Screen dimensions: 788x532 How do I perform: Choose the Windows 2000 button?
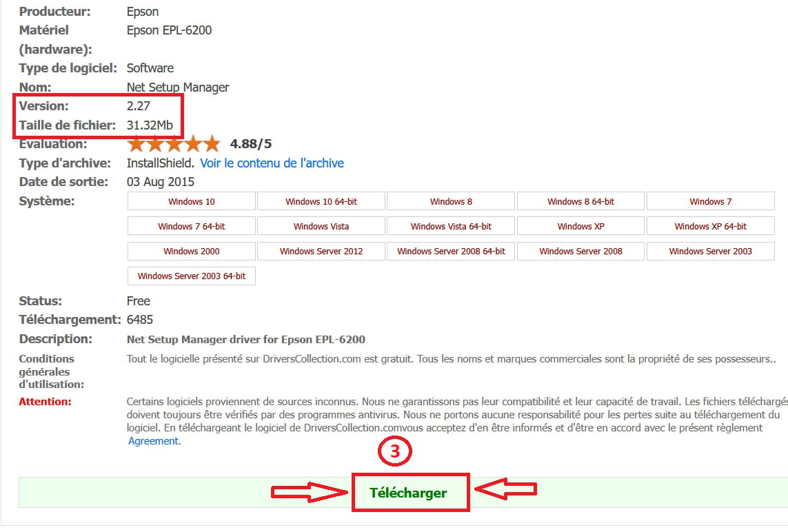pyautogui.click(x=192, y=251)
